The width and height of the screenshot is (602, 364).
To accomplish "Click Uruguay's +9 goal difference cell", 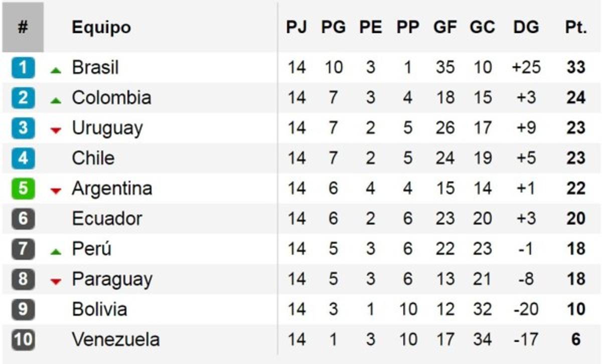I will (x=526, y=128).
